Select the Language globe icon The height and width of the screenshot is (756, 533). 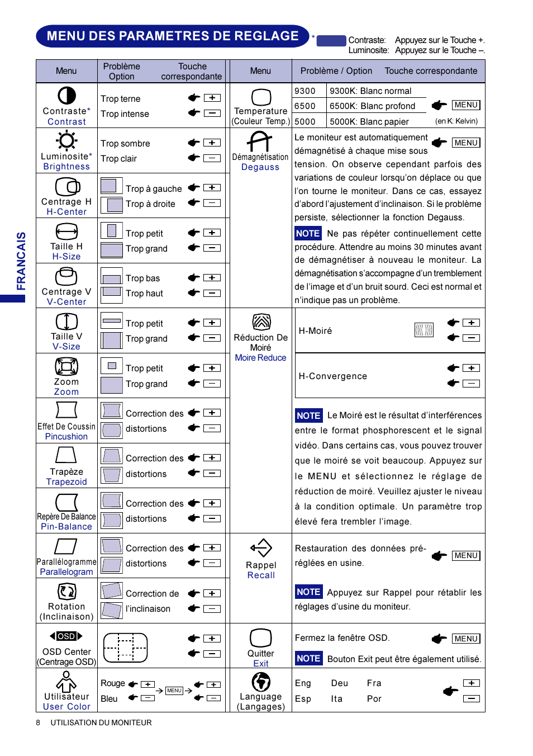point(261,682)
